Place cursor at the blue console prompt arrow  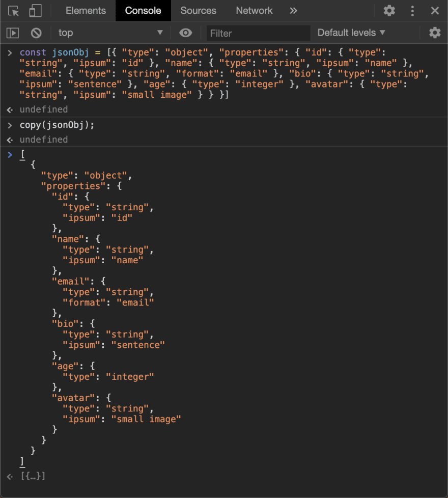point(10,155)
